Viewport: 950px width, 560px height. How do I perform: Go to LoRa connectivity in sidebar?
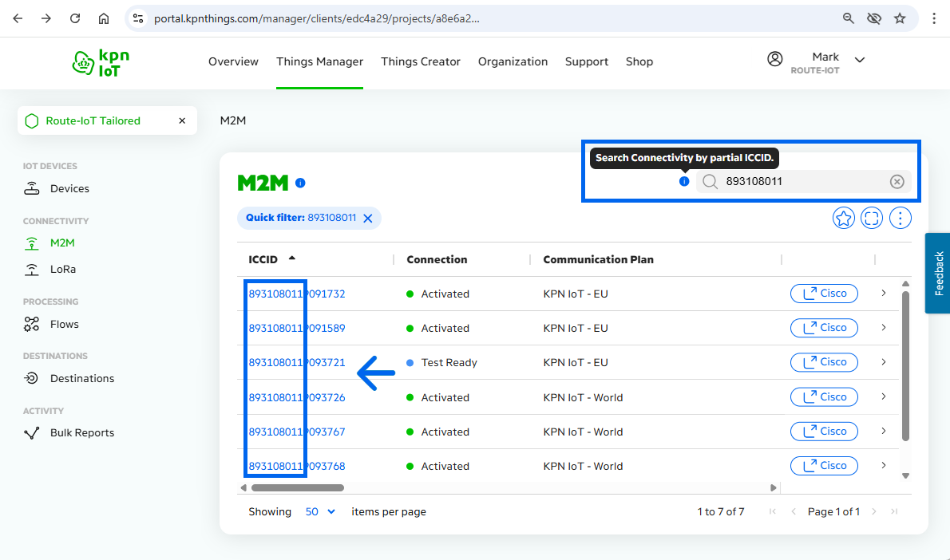pyautogui.click(x=63, y=270)
